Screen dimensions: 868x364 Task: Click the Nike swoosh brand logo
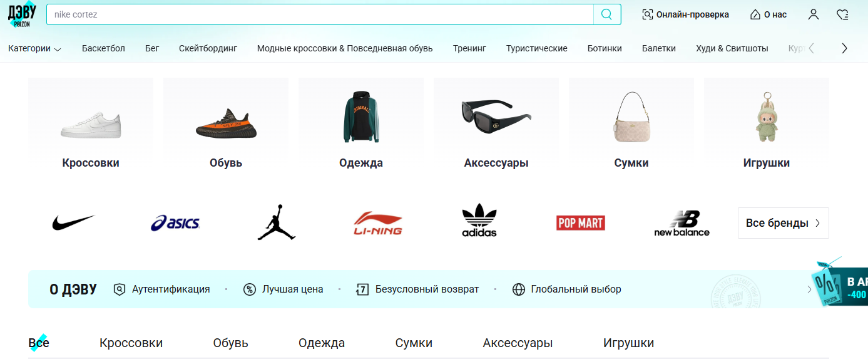pos(73,223)
